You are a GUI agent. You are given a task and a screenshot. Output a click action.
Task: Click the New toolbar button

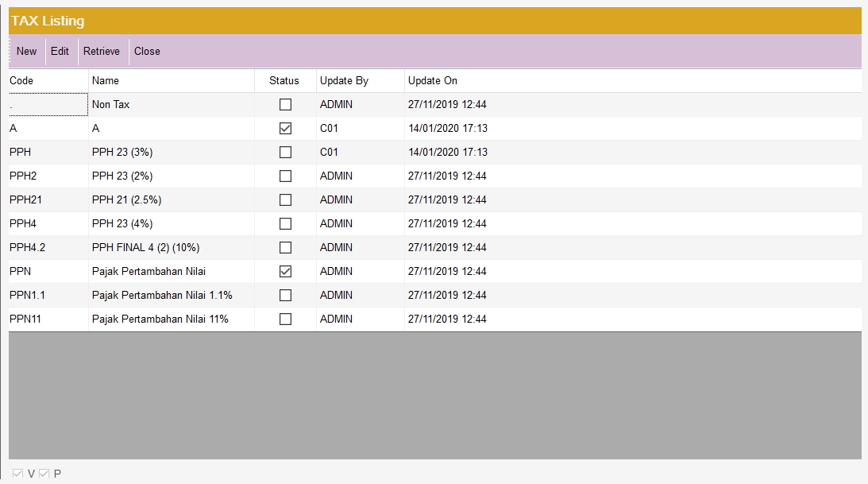[26, 52]
